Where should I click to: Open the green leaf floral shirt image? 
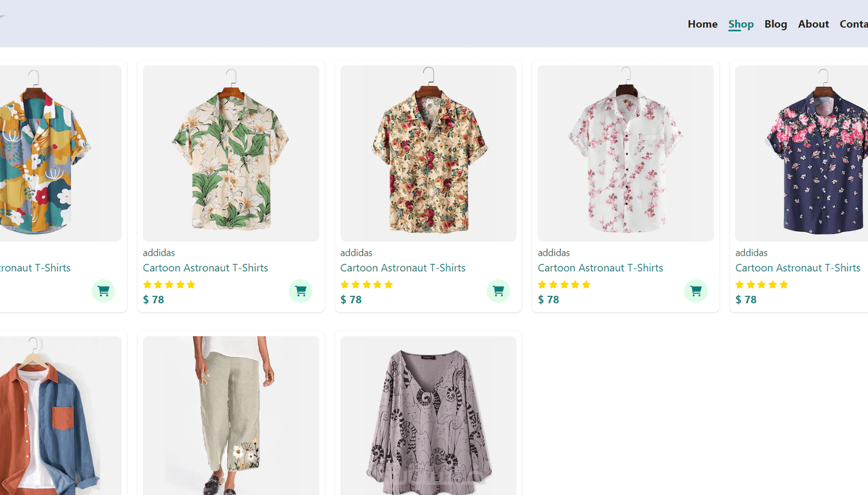[231, 153]
